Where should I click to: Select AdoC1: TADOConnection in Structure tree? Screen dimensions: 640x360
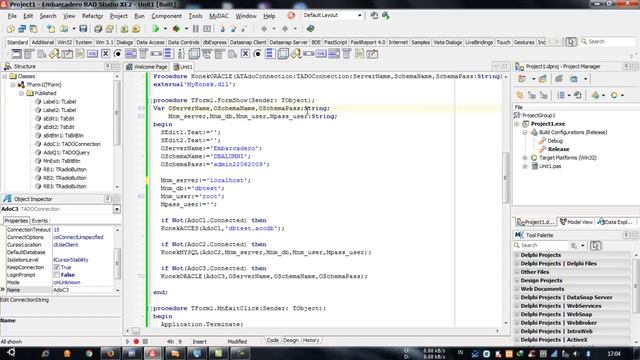72,144
